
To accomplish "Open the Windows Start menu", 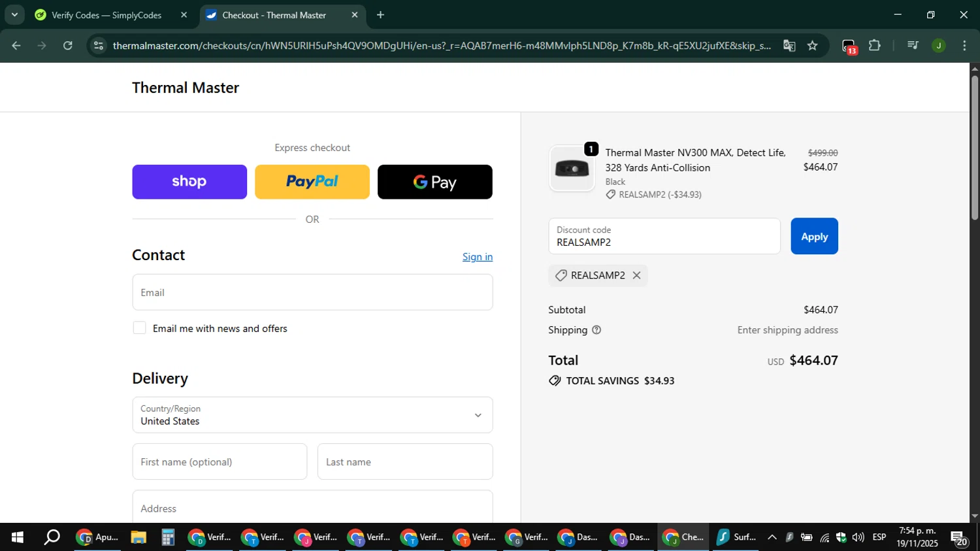I will point(18,537).
